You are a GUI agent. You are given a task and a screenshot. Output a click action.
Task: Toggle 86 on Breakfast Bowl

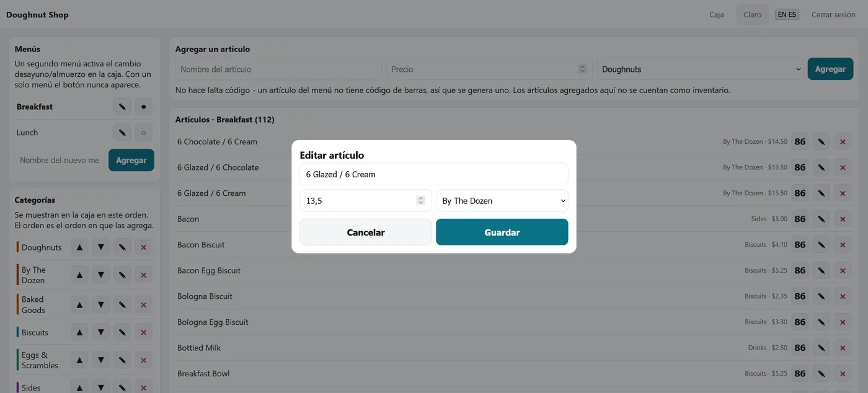pos(800,374)
